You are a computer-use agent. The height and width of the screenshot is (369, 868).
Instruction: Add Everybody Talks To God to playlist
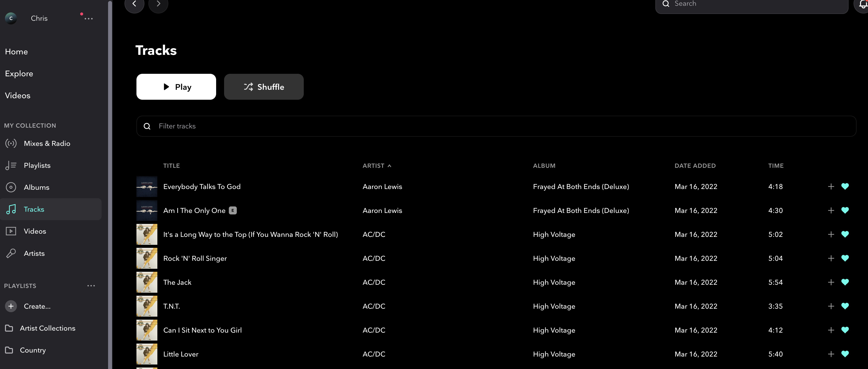click(x=831, y=186)
